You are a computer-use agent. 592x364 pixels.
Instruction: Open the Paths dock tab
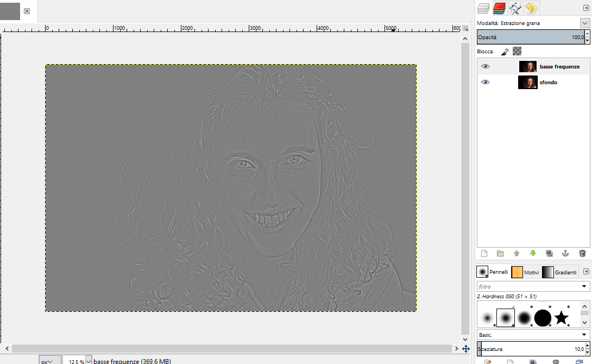515,8
